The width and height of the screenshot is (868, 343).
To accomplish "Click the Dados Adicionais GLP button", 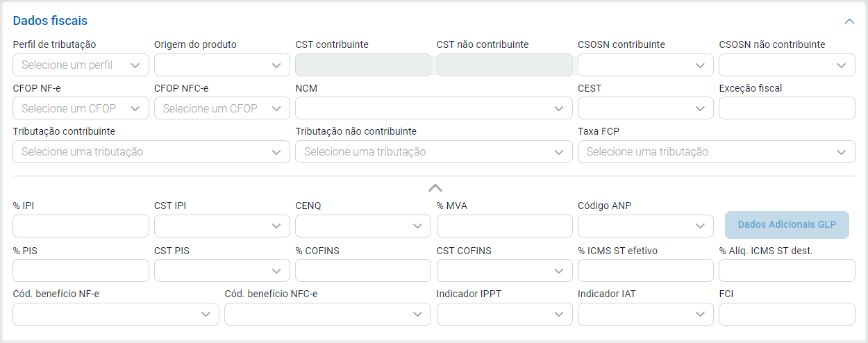I will (x=787, y=225).
